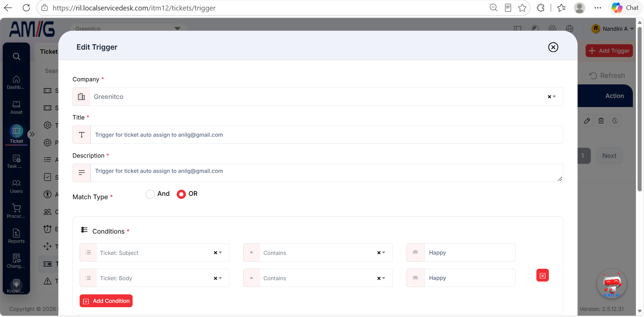Click the globe language icon in header
The height and width of the screenshot is (317, 644).
pyautogui.click(x=570, y=29)
